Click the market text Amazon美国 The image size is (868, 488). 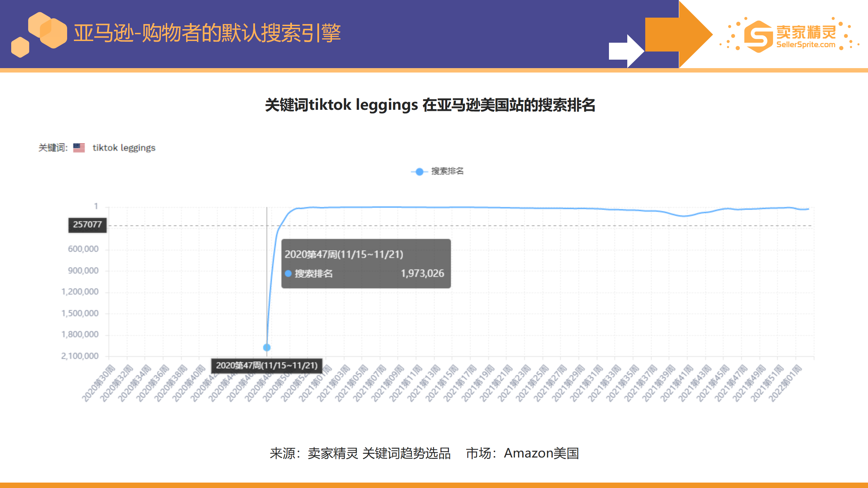541,453
